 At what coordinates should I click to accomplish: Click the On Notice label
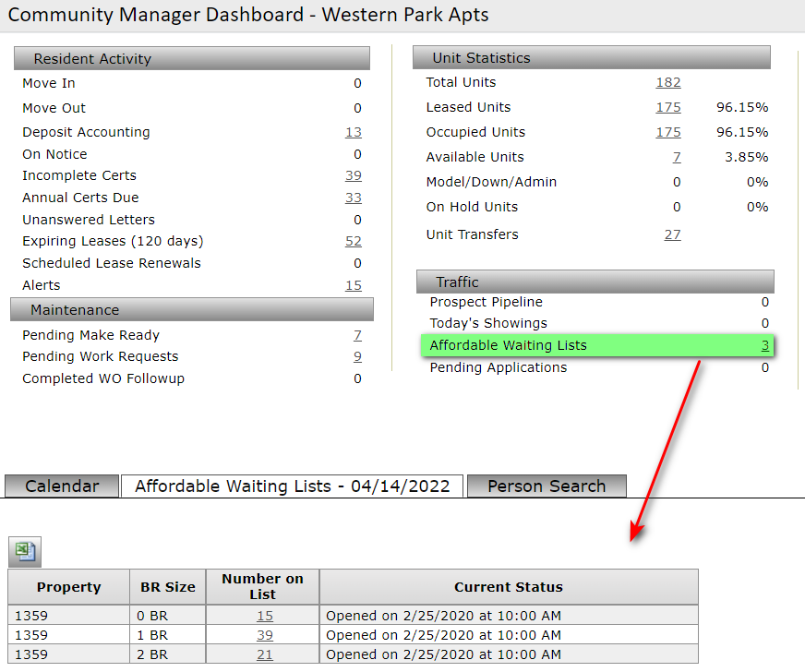(x=54, y=154)
